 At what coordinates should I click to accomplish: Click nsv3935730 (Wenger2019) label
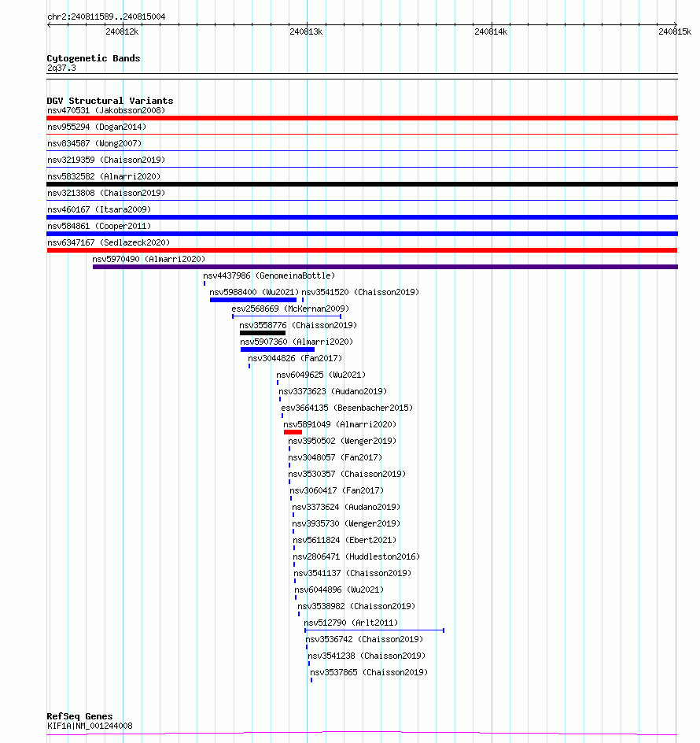click(x=346, y=523)
